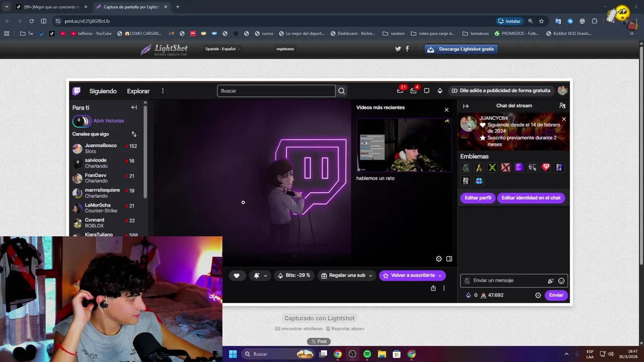
Task: Switch to the Mejor que un concierto tab
Action: tap(51, 7)
